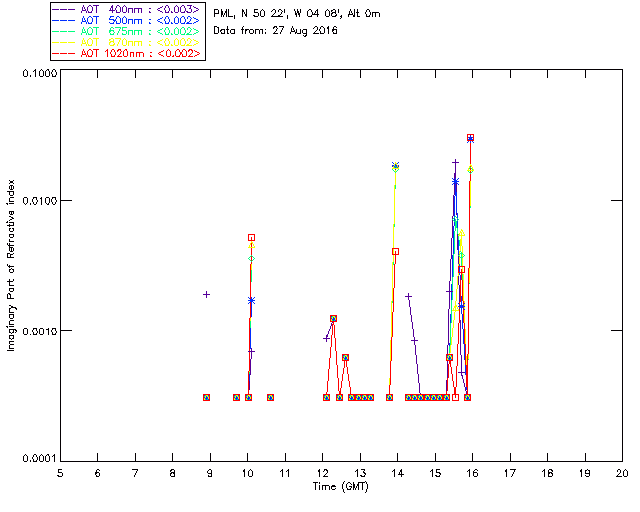This screenshot has height=512, width=640.
Task: Click the highest red square marker near hour 16
Action: click(x=470, y=138)
